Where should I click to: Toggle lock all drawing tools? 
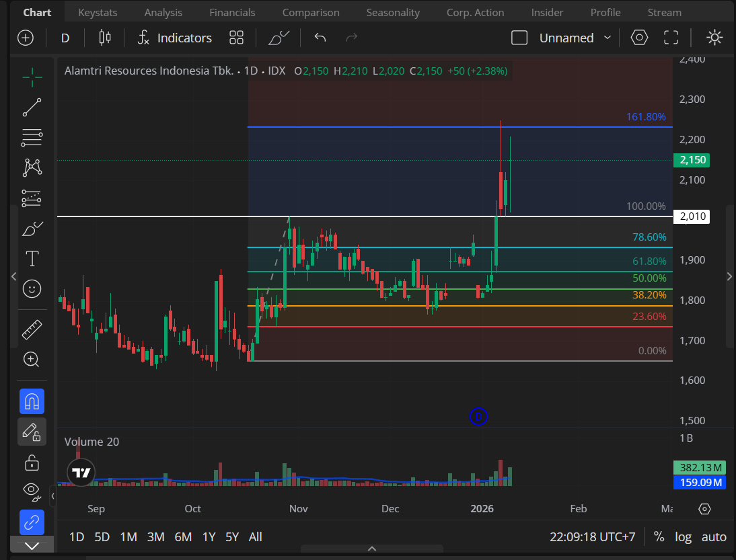coord(32,463)
